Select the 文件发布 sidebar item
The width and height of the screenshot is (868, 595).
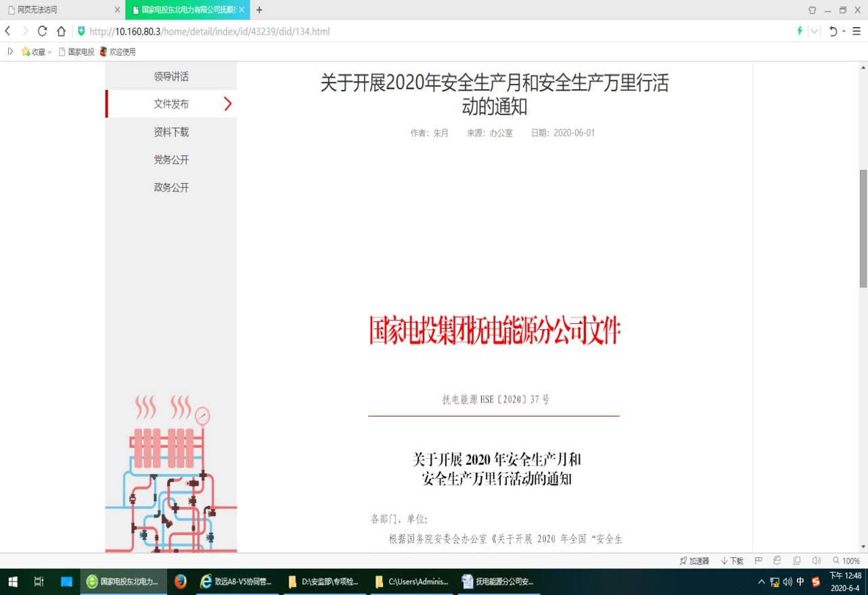(171, 104)
